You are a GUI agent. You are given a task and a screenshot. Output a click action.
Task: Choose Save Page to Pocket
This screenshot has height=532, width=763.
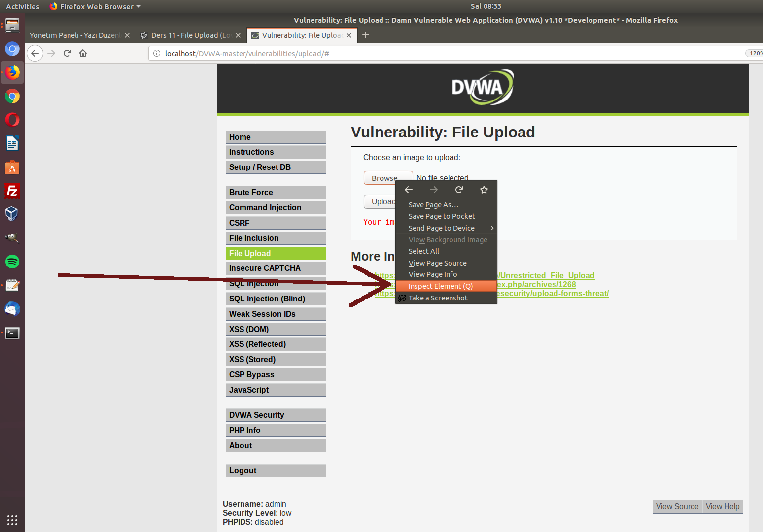tap(446, 216)
